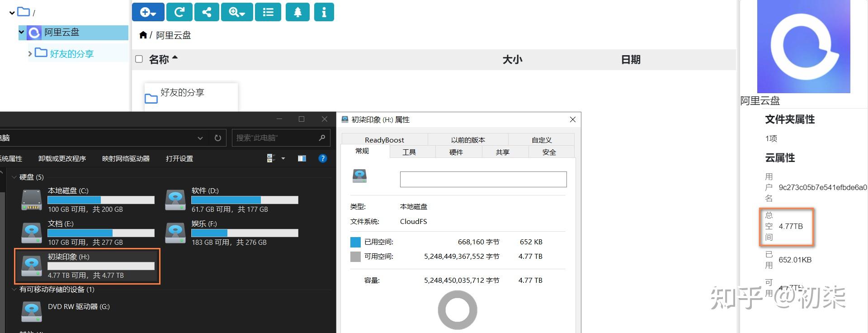
Task: Click the 阿里云盘 breadcrumb link
Action: [174, 35]
